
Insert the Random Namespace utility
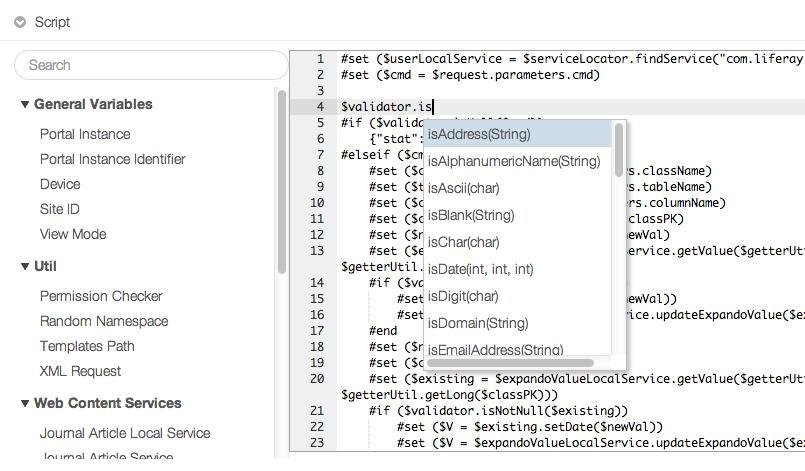point(104,321)
